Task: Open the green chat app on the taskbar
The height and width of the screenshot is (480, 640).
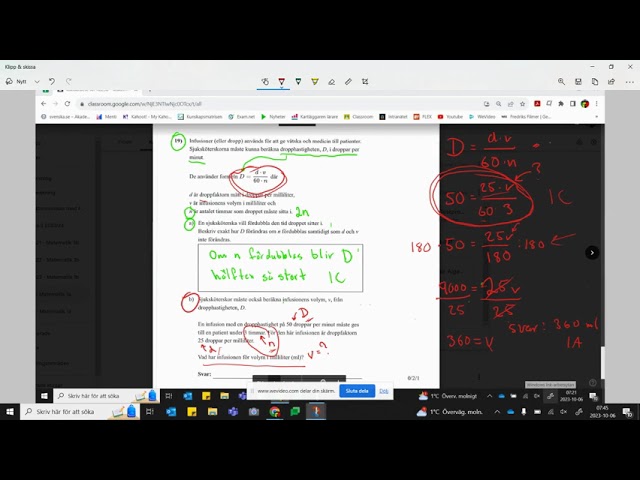Action: (295, 411)
